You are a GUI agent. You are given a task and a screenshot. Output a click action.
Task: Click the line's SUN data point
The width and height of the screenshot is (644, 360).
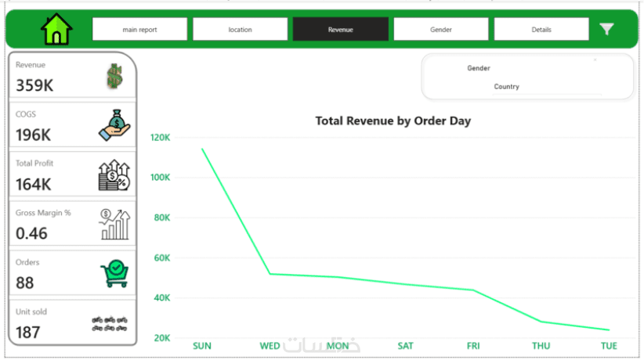tap(202, 149)
